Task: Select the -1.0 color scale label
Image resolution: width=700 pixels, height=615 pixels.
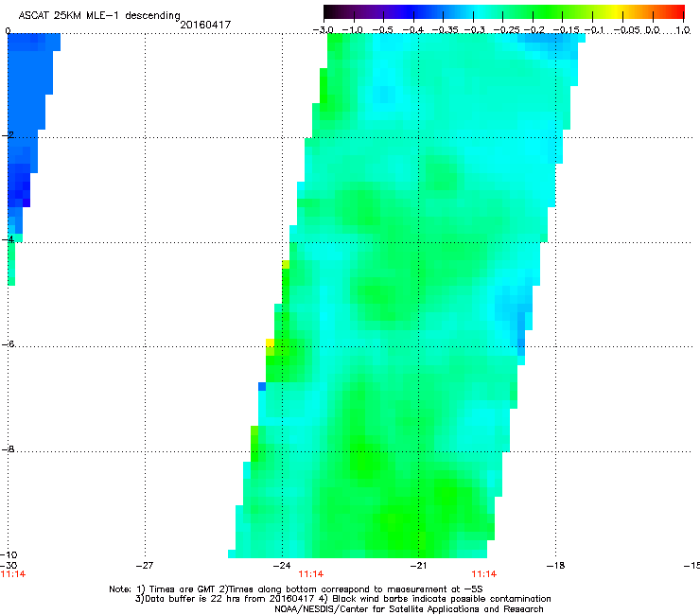Action: pyautogui.click(x=353, y=30)
